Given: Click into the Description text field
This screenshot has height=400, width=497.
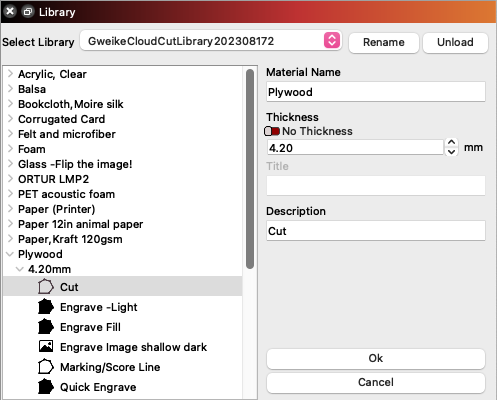Looking at the screenshot, I should [376, 231].
